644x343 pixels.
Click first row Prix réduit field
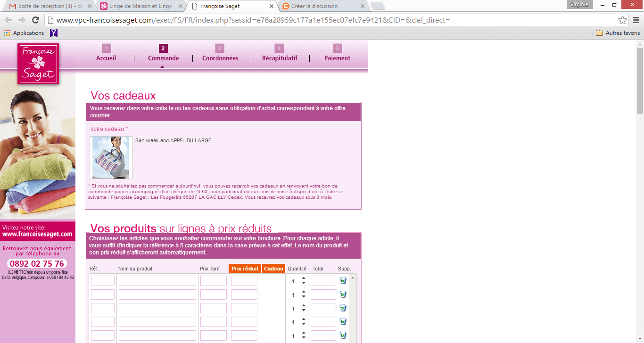tap(244, 281)
